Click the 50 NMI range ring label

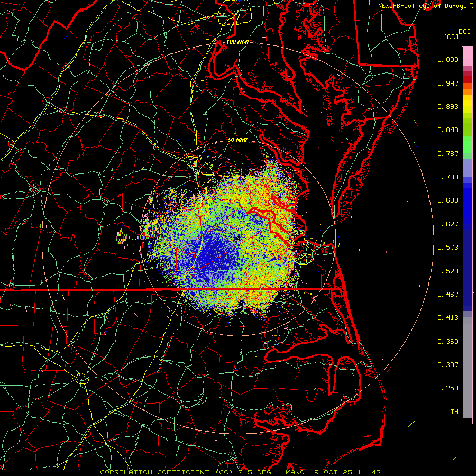[x=237, y=140]
